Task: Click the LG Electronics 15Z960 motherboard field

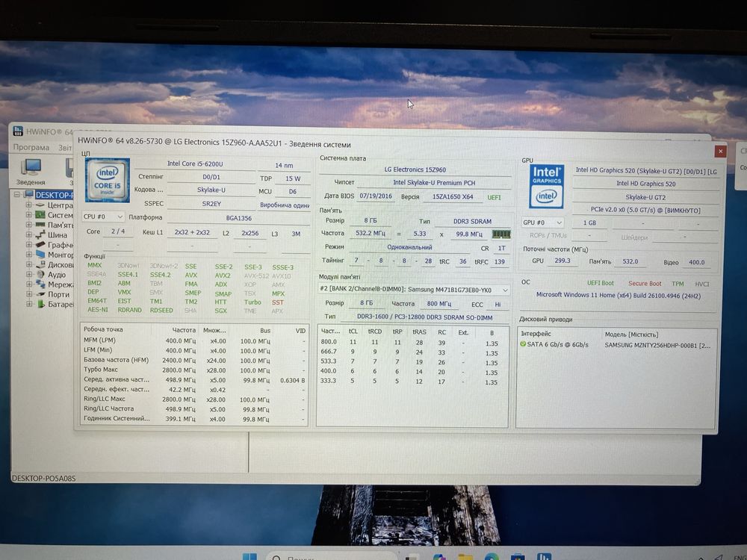Action: click(415, 169)
